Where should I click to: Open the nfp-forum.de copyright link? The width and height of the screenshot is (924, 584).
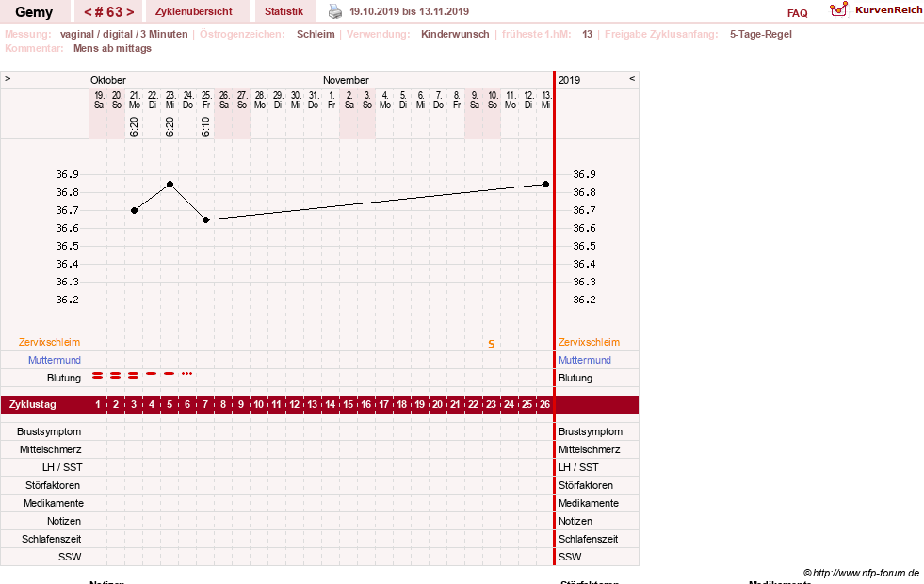pyautogui.click(x=861, y=573)
